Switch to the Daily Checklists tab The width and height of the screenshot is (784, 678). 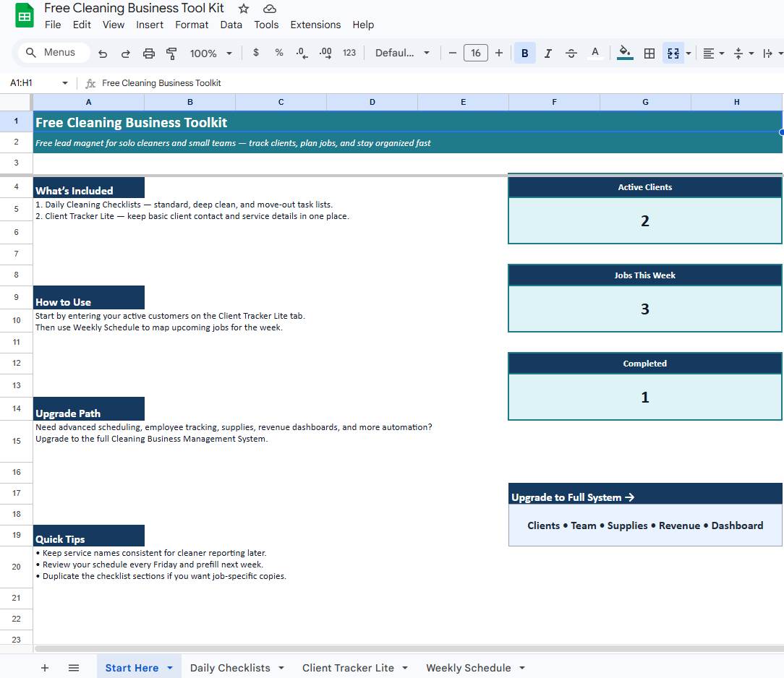230,668
